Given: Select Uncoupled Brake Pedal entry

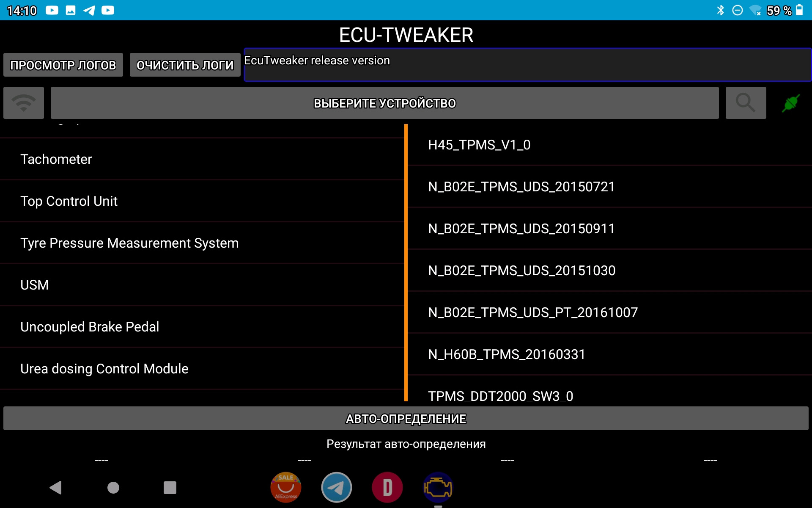Looking at the screenshot, I should point(202,327).
